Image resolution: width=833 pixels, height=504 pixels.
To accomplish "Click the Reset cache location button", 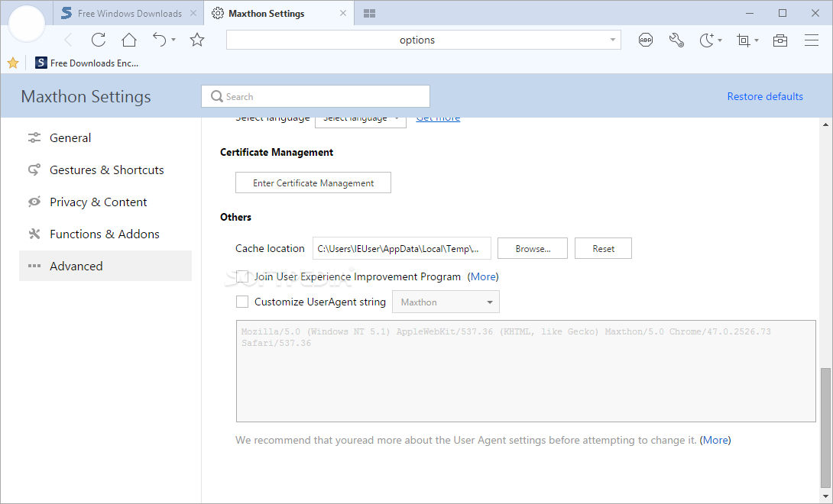I will [x=604, y=248].
